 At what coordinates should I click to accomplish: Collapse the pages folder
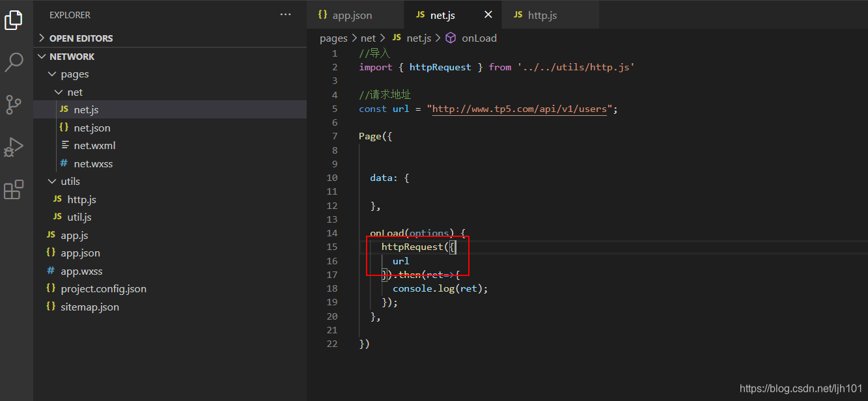[170, 74]
